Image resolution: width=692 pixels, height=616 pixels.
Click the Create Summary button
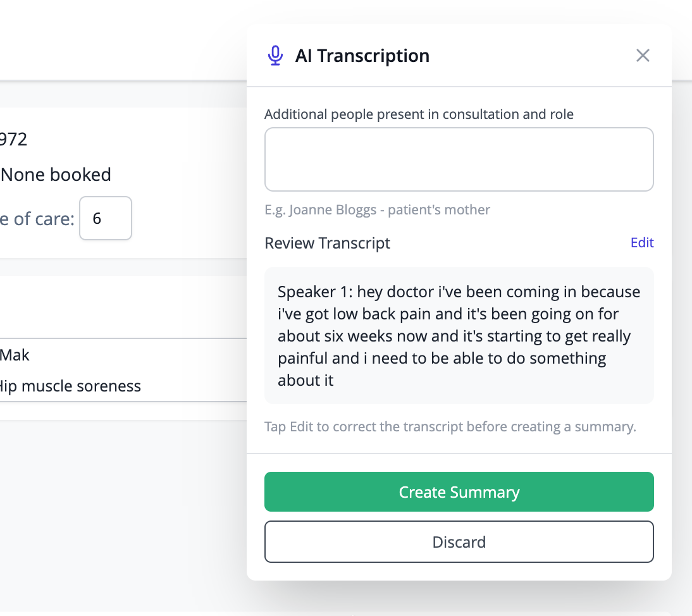[x=459, y=491]
